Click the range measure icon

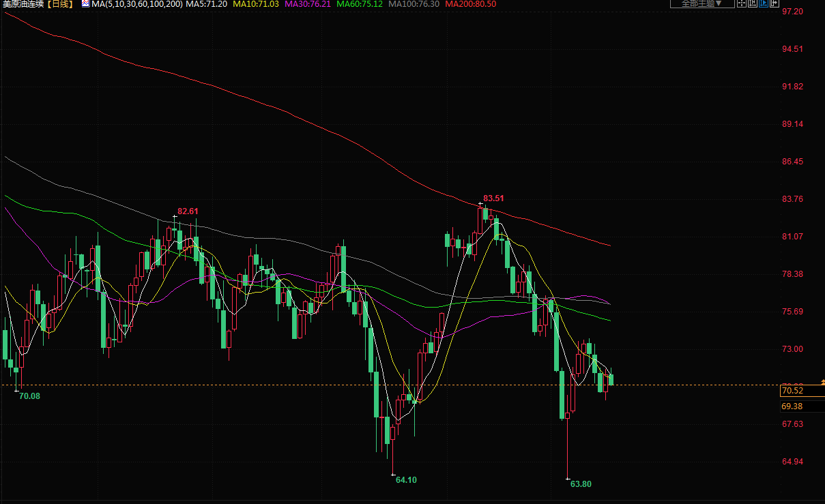point(753,3)
